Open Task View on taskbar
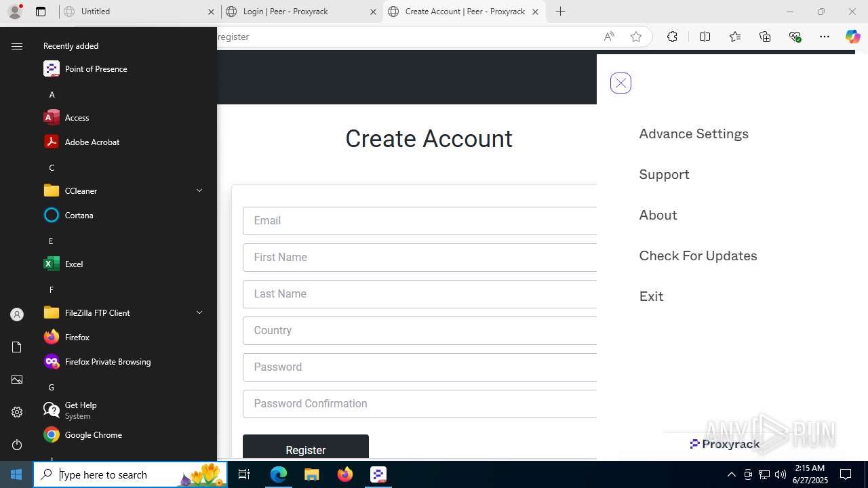The height and width of the screenshot is (488, 868). pos(244,474)
